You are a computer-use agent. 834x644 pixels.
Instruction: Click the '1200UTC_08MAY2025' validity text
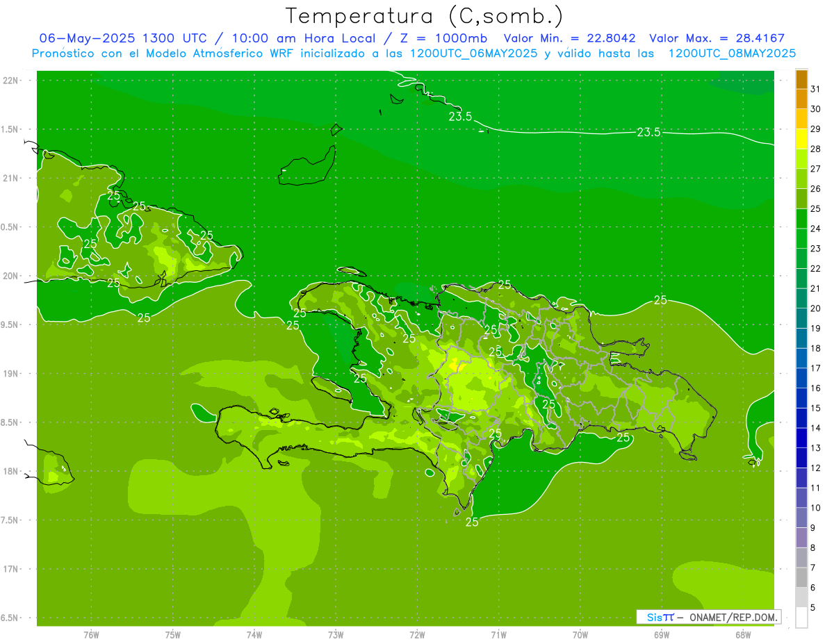coord(732,53)
